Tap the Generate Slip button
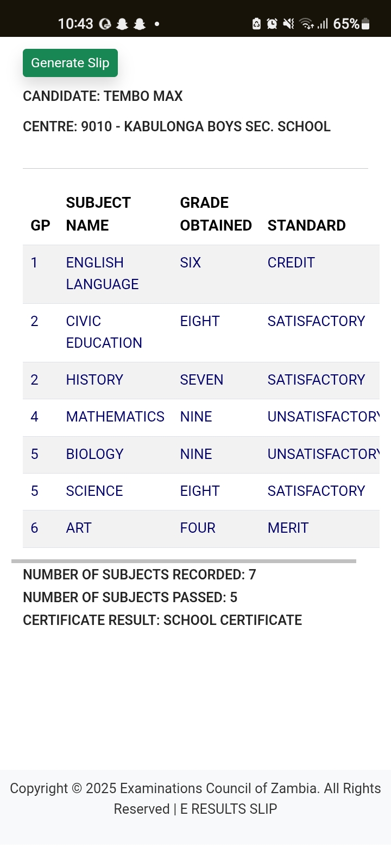391x868 pixels. coord(70,63)
